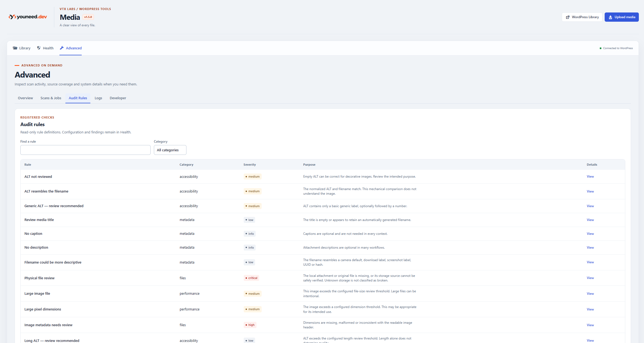644x343 pixels.
Task: View details for Large image file
Action: (x=590, y=294)
